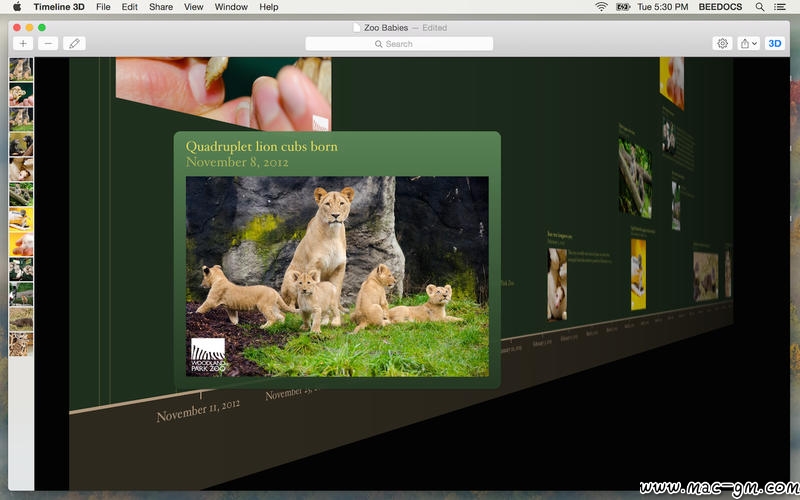Click the Woodland Park Zoo logo
The image size is (800, 500).
208,355
